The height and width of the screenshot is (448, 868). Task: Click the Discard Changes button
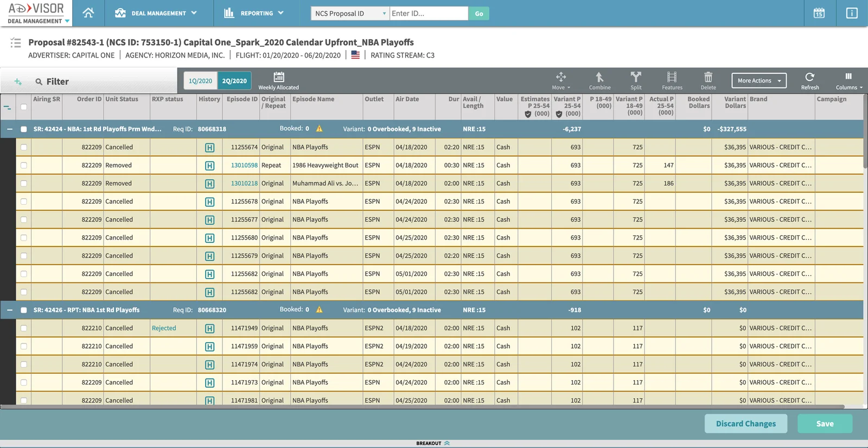click(745, 424)
